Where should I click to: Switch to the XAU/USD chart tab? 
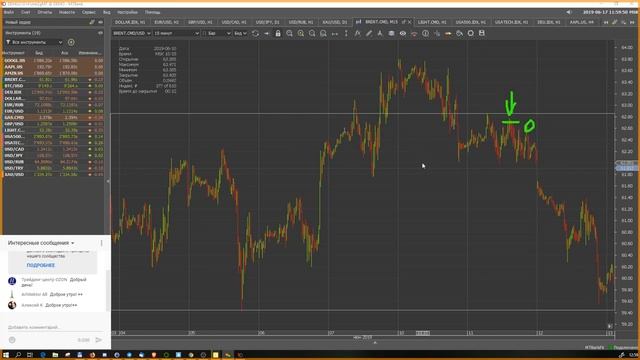[335, 22]
